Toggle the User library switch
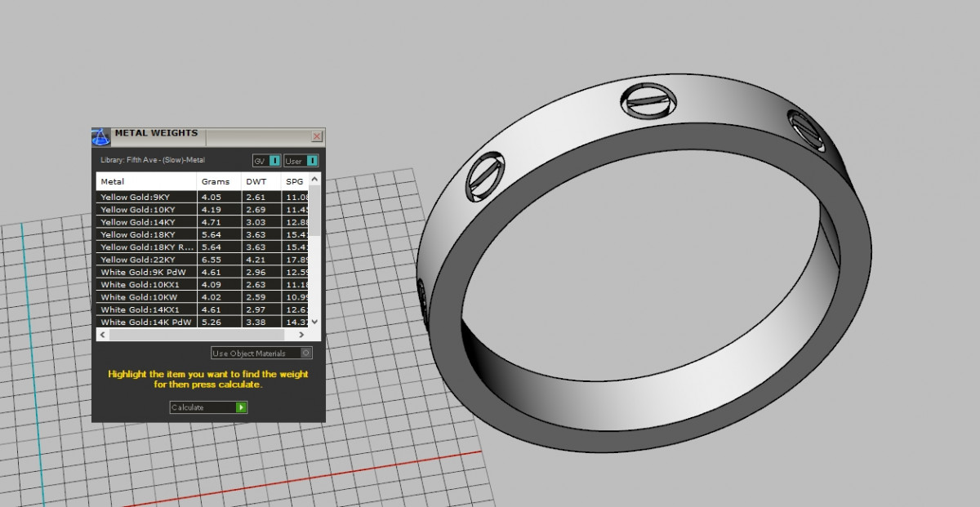The width and height of the screenshot is (980, 507). point(312,161)
